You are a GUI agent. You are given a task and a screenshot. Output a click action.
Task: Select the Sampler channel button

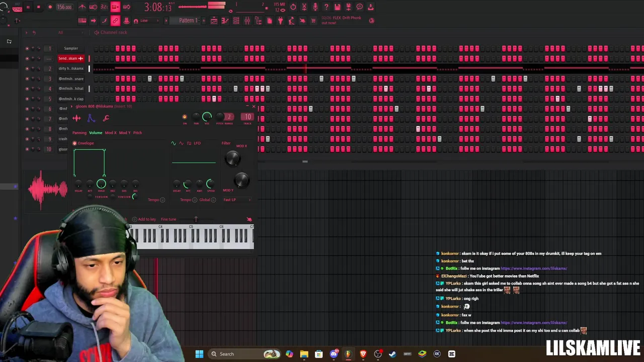[71, 48]
